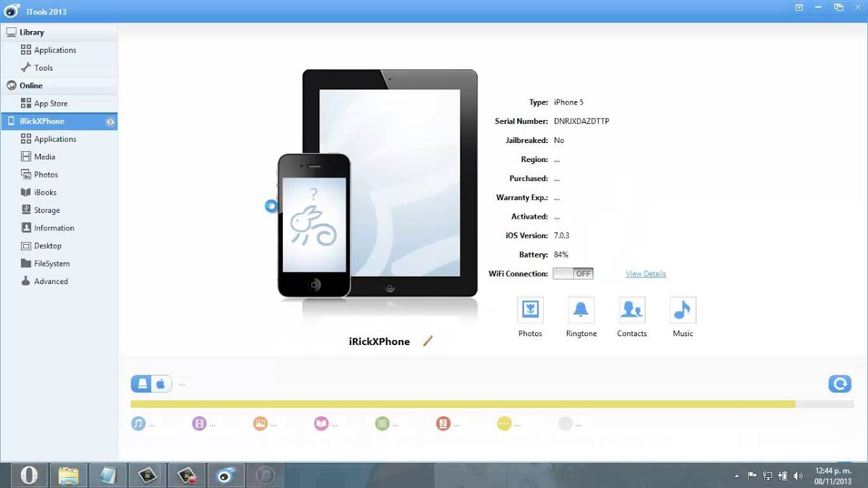Click the iTools 2013 logo in the title bar

[12, 11]
